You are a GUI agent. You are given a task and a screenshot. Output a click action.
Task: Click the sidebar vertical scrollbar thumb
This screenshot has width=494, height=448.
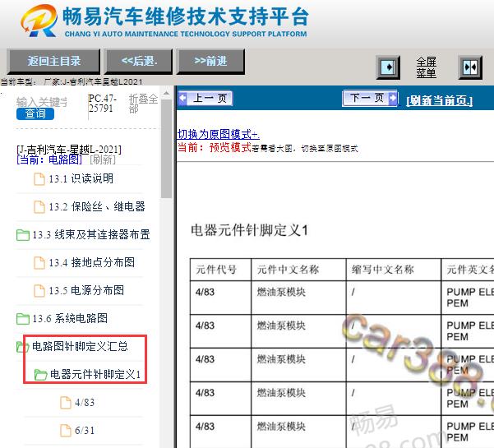click(x=166, y=149)
